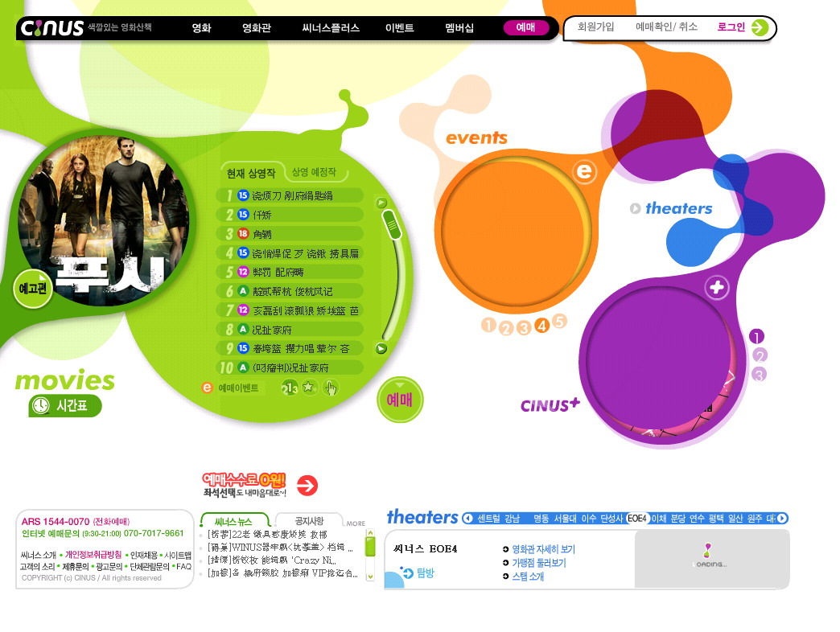Select movie ranked 6 in the list

point(290,292)
